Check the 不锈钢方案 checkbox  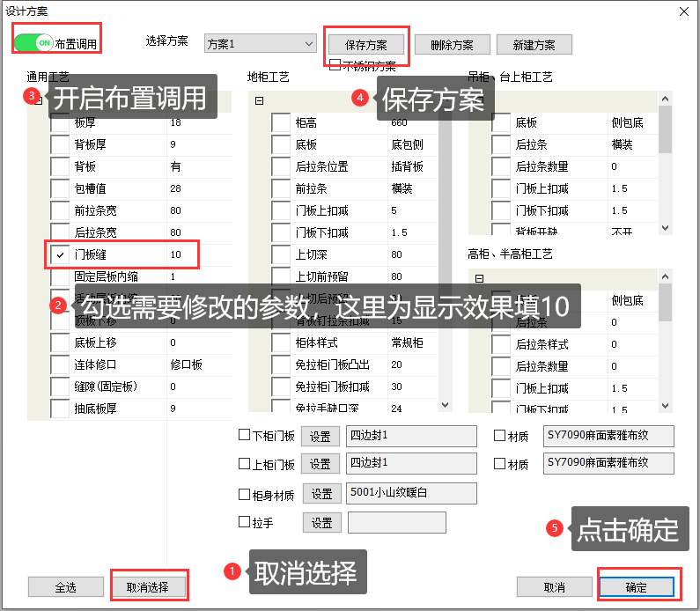tap(335, 64)
